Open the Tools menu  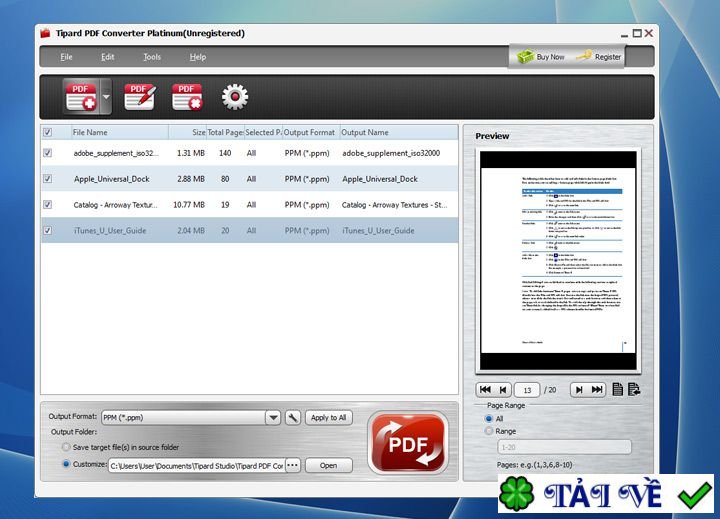[152, 57]
